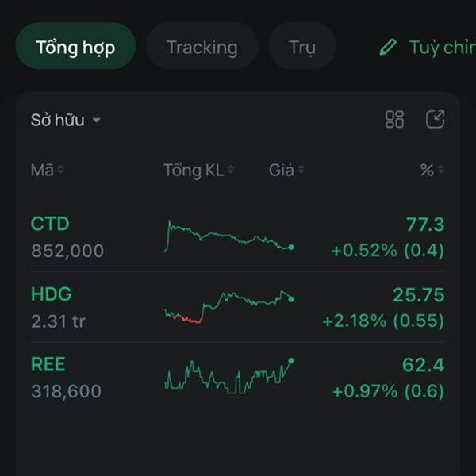Click the pencil icon beside Tuỳ chỉnh
Image resolution: width=476 pixels, height=476 pixels.
point(388,48)
